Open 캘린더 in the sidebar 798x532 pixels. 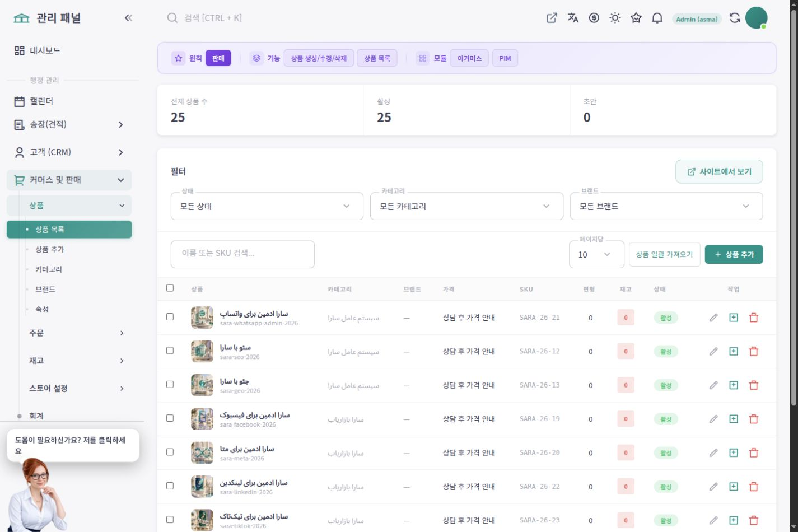coord(69,101)
